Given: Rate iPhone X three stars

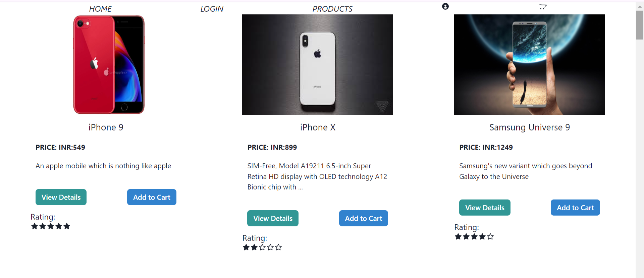Looking at the screenshot, I should [x=262, y=247].
